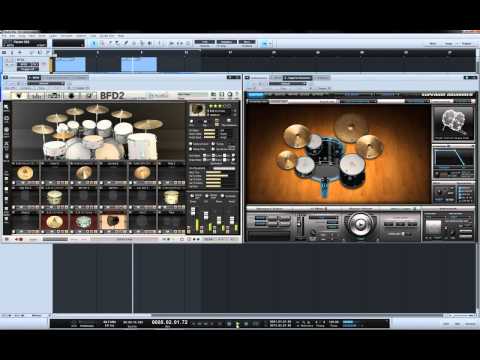Select the red-highlighted cymbal slot in BFD2
The height and width of the screenshot is (360, 480).
tap(55, 222)
